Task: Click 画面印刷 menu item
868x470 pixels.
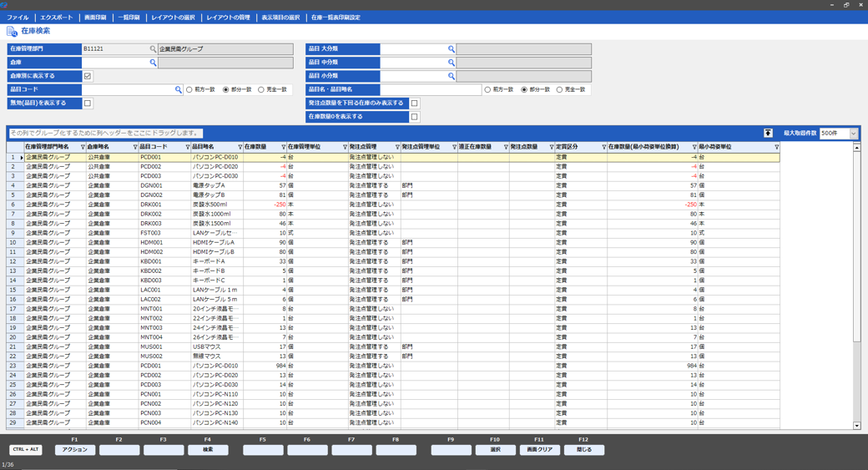Action: tap(95, 18)
